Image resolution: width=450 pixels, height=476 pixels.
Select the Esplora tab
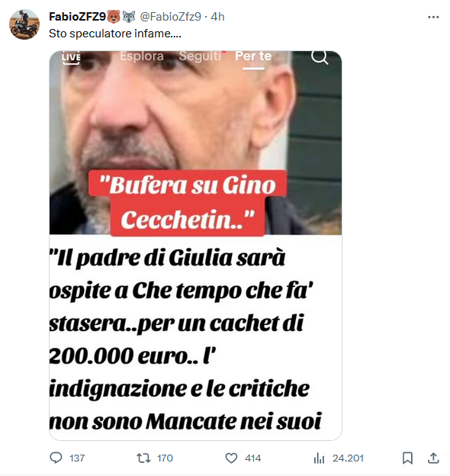click(142, 56)
